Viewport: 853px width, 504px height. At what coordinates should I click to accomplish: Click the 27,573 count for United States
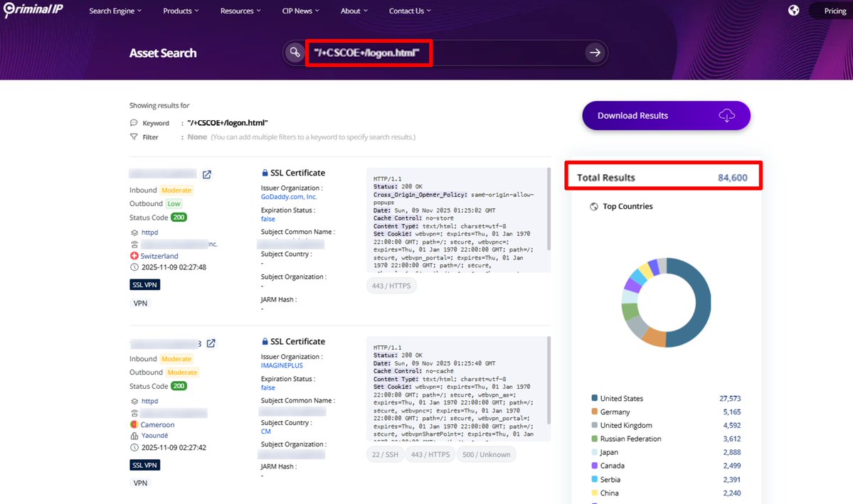coord(730,398)
